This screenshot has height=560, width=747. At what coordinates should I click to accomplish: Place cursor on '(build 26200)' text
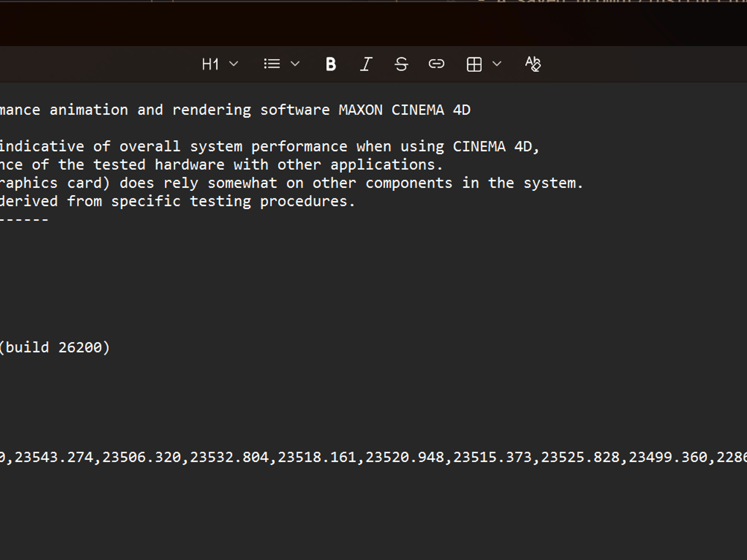54,347
